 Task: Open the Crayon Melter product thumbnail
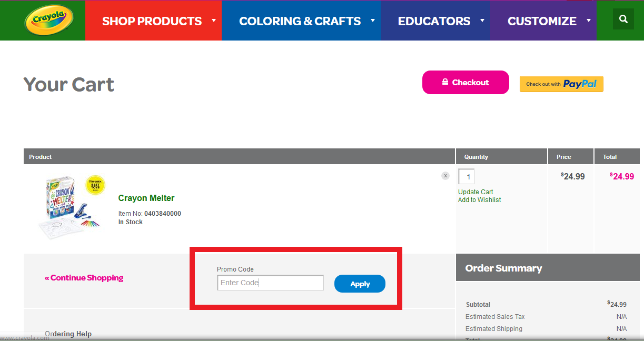[x=71, y=207]
